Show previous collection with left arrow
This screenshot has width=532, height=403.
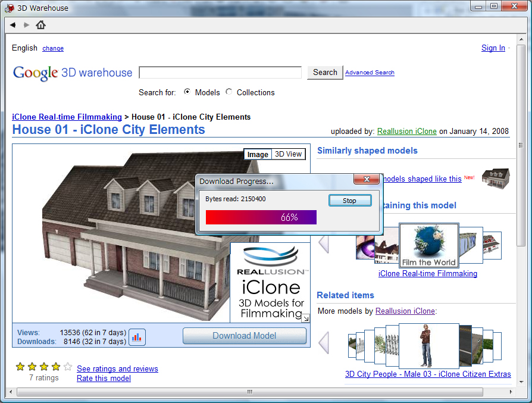pyautogui.click(x=324, y=244)
